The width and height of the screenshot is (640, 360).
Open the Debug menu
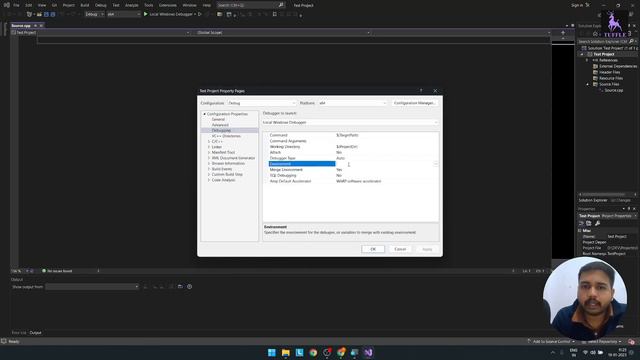(100, 5)
